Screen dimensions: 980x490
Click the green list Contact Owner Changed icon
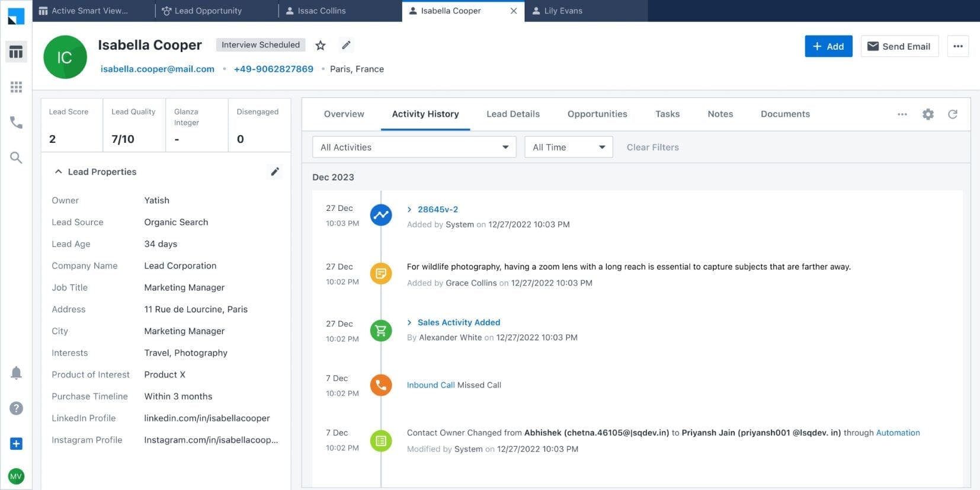(381, 441)
